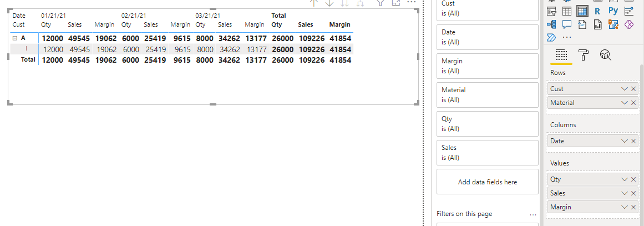The image size is (644, 226).
Task: Insert the Q&A visual
Action: pos(567,24)
